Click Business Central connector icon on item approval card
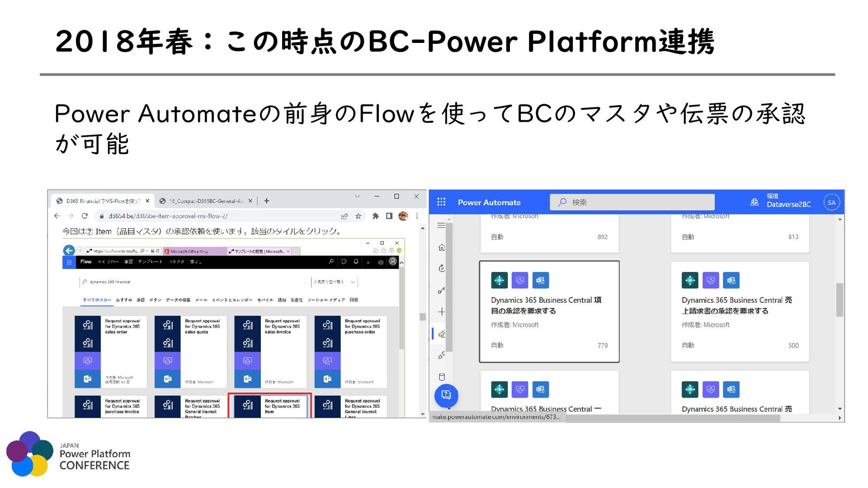 coord(499,280)
